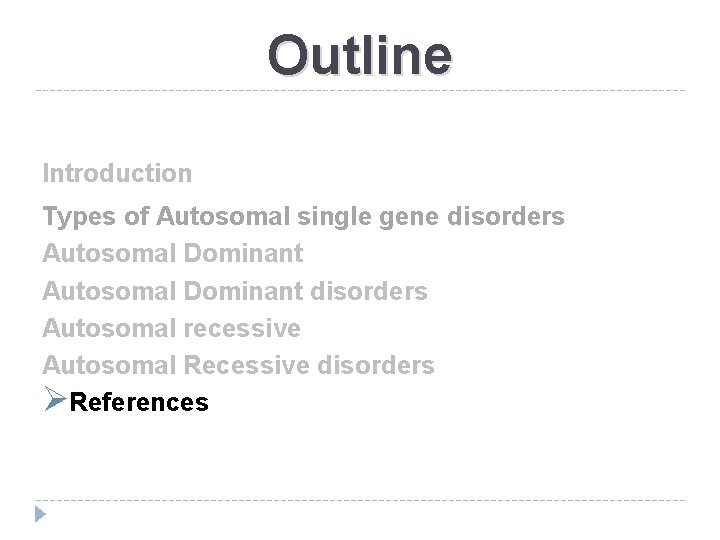This screenshot has width=720, height=540.
Task: Choose the "Autosomal Dominant disorders" entry
Action: click(234, 291)
